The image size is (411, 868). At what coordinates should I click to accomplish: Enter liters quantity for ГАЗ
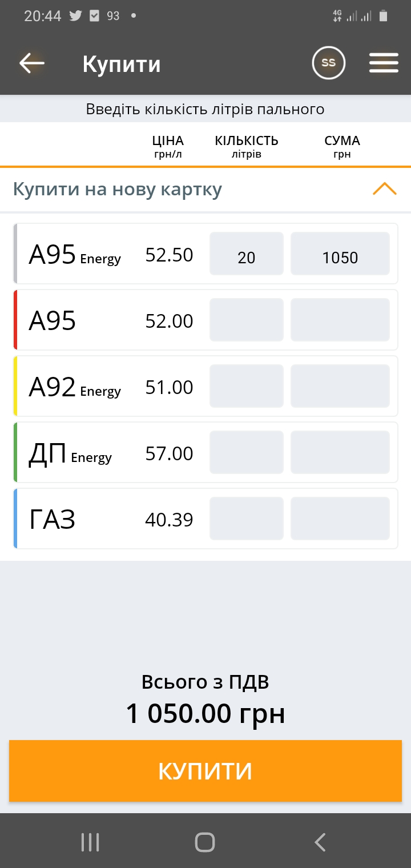247,519
